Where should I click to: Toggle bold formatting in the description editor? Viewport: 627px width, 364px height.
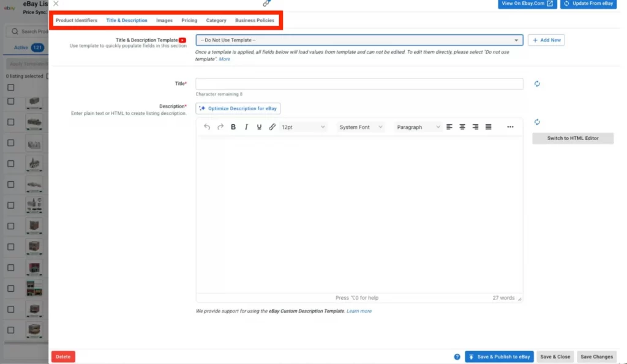point(233,127)
